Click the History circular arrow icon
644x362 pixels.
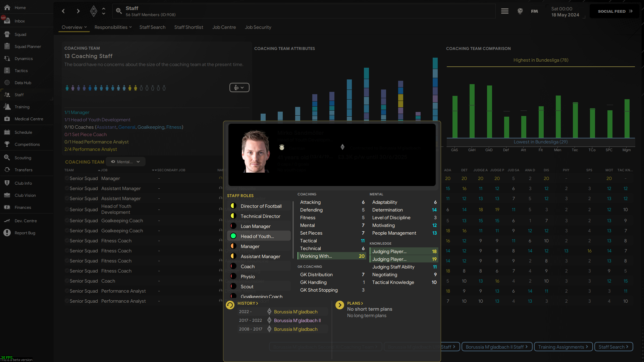point(230,305)
